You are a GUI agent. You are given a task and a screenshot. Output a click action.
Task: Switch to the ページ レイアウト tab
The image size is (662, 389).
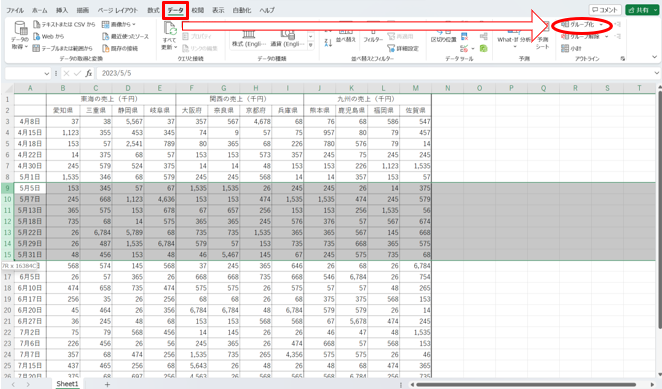tap(118, 10)
